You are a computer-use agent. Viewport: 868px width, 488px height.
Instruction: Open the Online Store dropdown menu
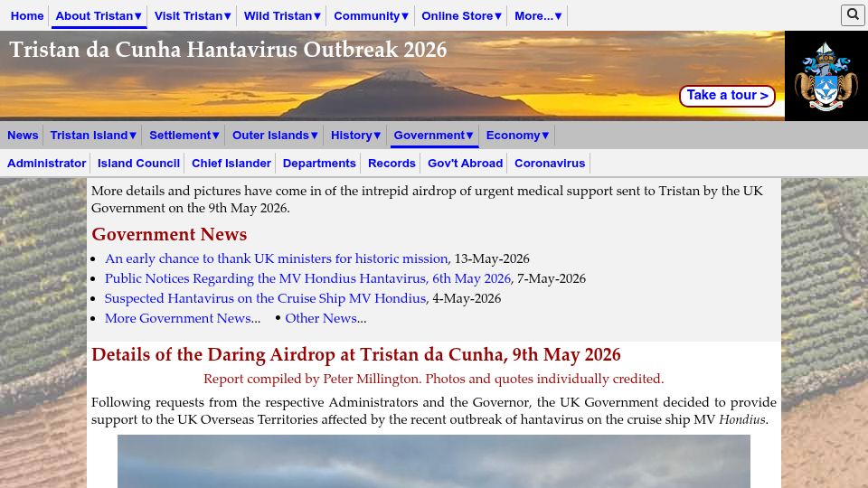point(461,16)
